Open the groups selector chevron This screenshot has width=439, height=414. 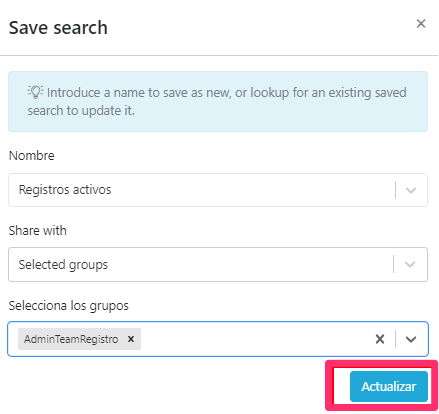coord(411,339)
